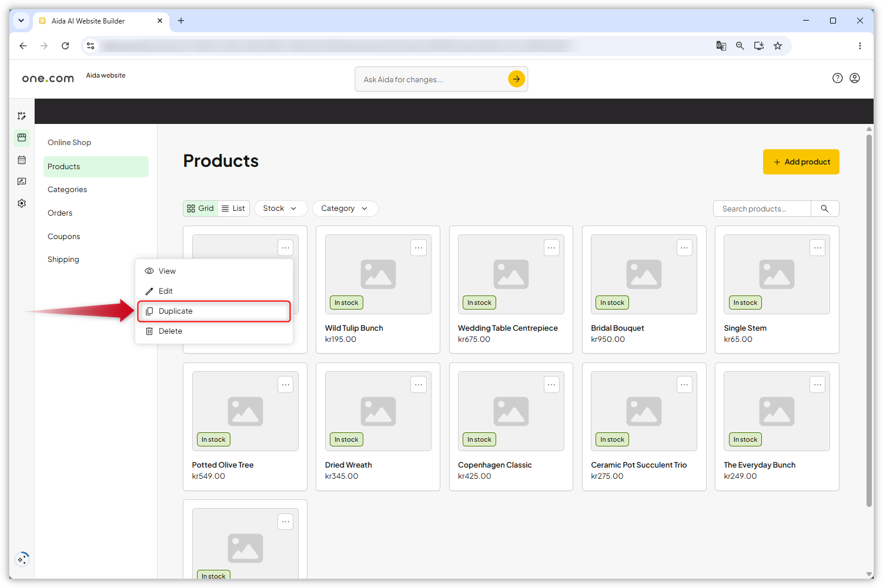Open options menu on The Everyday Bunch

[x=818, y=385]
